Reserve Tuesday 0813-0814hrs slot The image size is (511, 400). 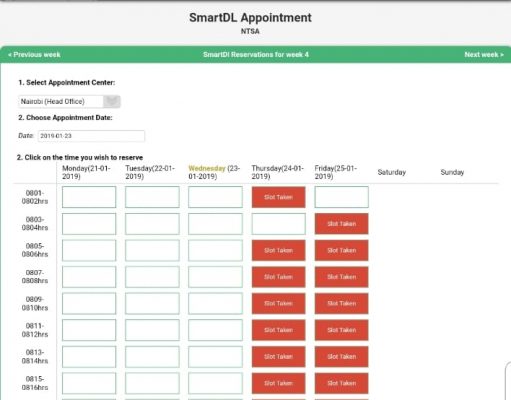(x=152, y=357)
